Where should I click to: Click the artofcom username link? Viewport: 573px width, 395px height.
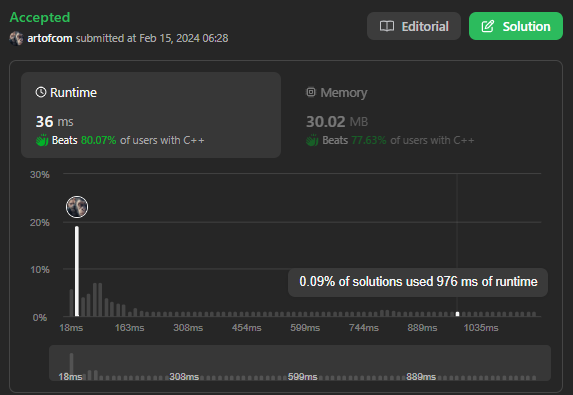click(50, 38)
